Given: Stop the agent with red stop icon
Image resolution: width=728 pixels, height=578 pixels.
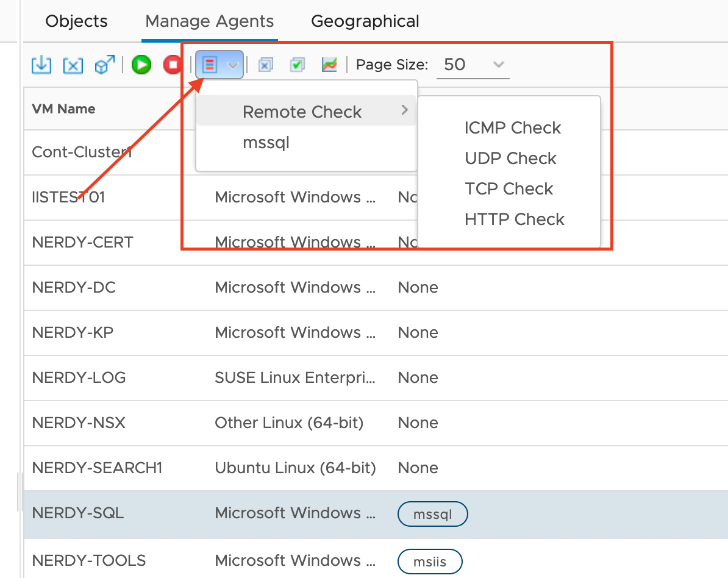Looking at the screenshot, I should (x=173, y=65).
